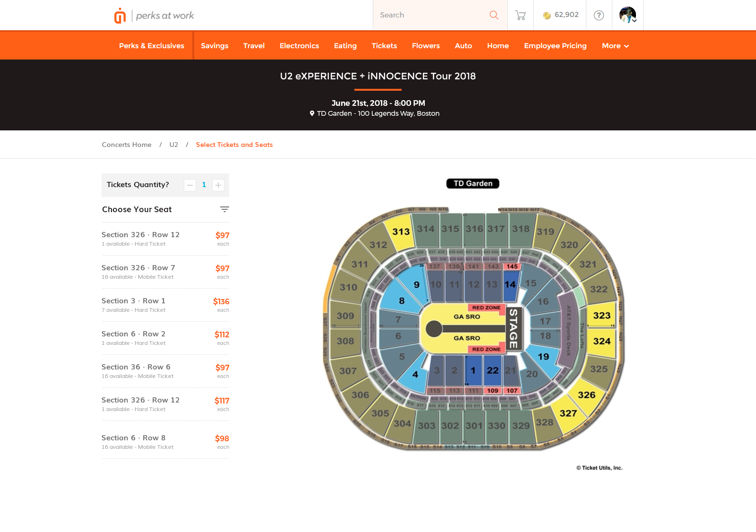This screenshot has width=756, height=532.
Task: Decrease ticket quantity with minus button
Action: click(x=190, y=185)
